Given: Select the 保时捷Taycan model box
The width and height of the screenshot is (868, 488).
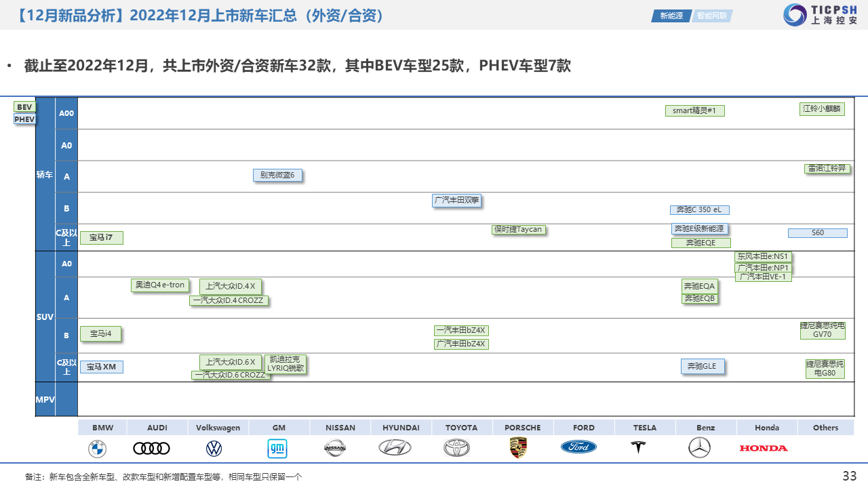Looking at the screenshot, I should (518, 230).
